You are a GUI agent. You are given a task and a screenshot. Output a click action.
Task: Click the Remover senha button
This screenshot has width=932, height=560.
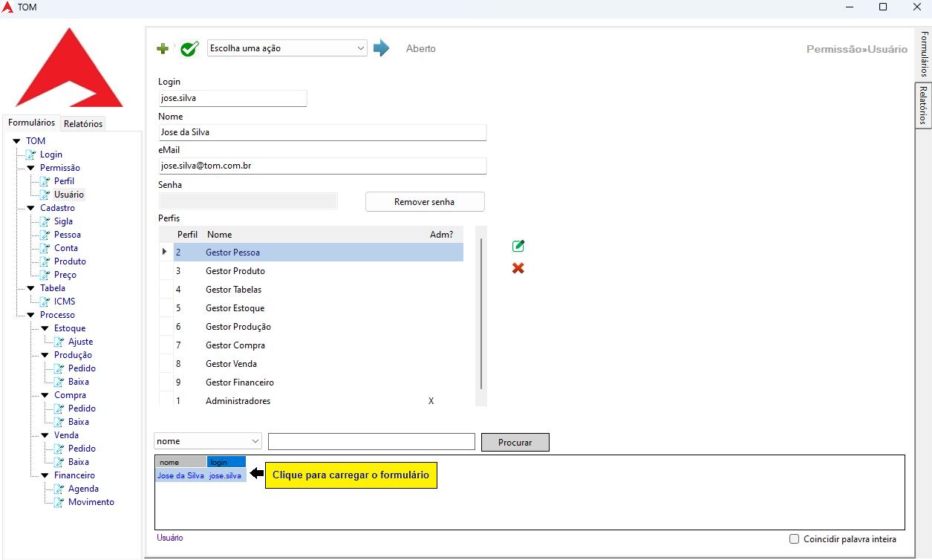[x=424, y=202]
